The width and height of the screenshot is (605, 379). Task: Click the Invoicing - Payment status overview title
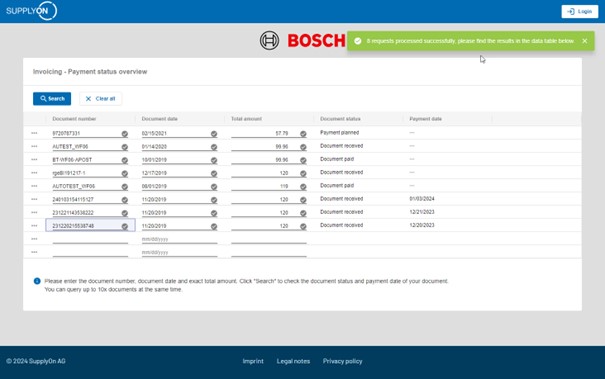(x=90, y=72)
